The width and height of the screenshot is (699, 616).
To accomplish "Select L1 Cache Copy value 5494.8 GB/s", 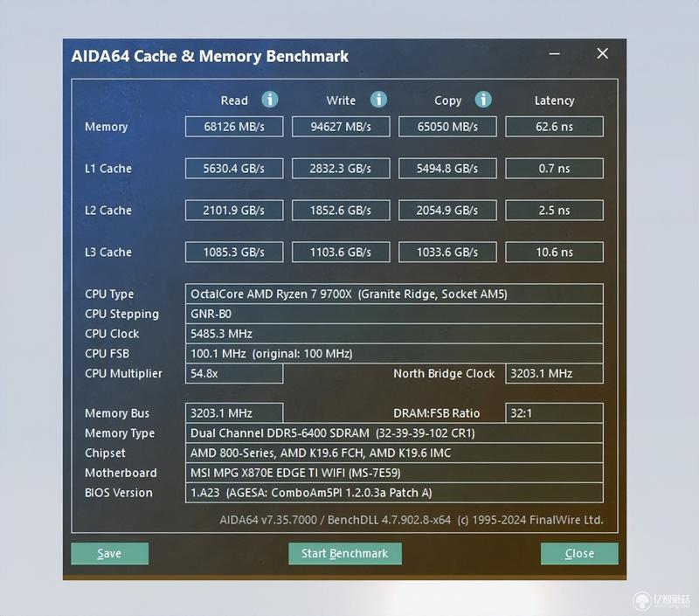I will pos(447,169).
